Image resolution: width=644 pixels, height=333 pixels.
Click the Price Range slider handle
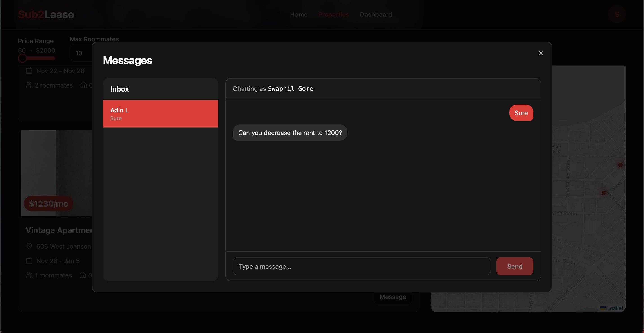click(22, 58)
